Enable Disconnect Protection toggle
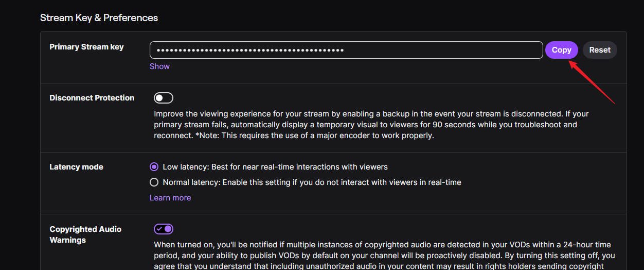 164,98
